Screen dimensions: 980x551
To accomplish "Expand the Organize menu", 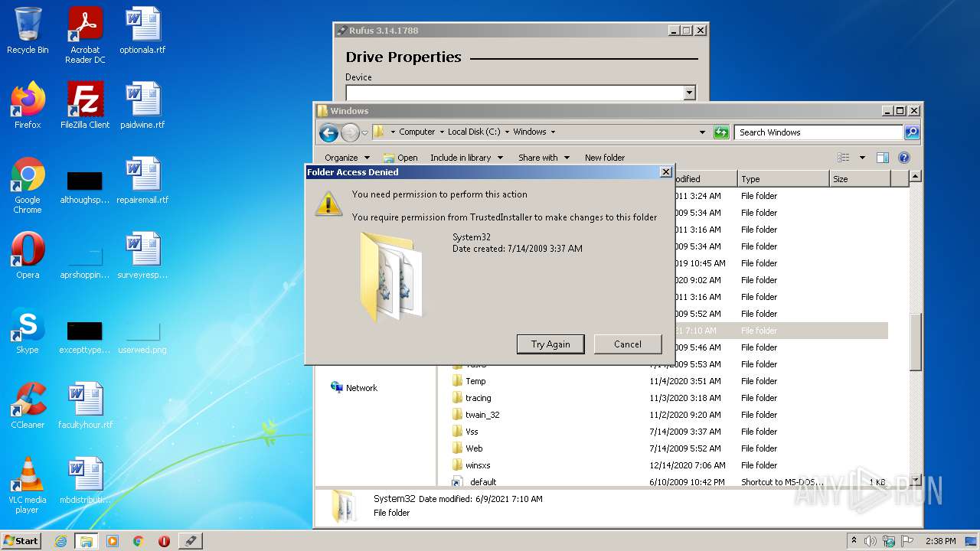I will [x=346, y=158].
